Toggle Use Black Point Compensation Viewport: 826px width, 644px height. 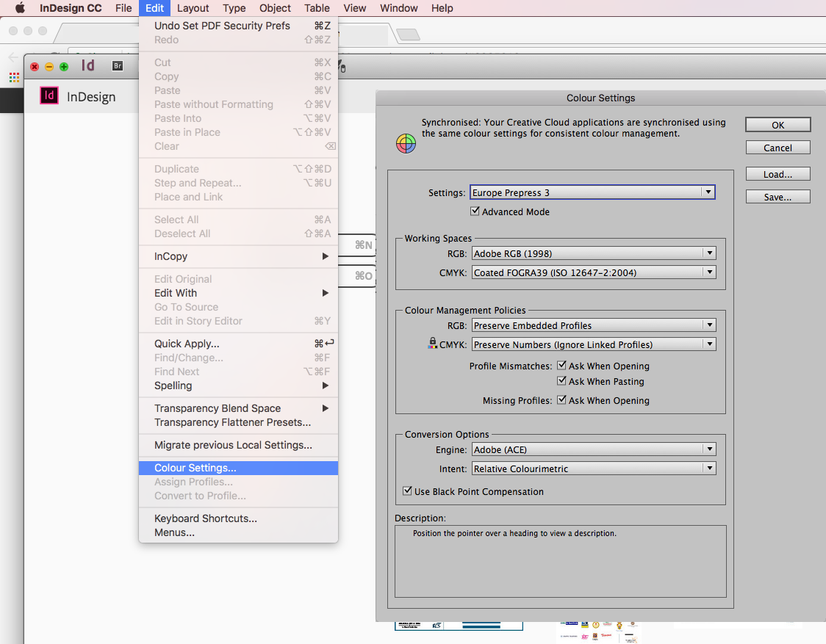tap(407, 491)
